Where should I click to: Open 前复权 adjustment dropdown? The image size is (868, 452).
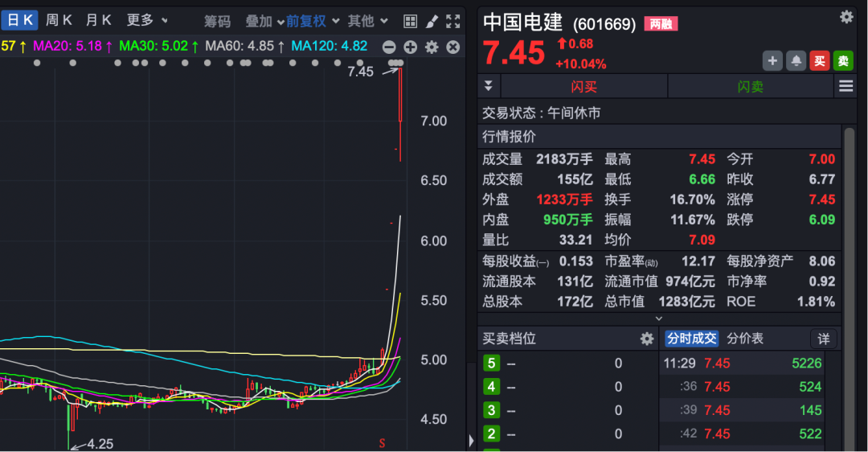(x=313, y=21)
